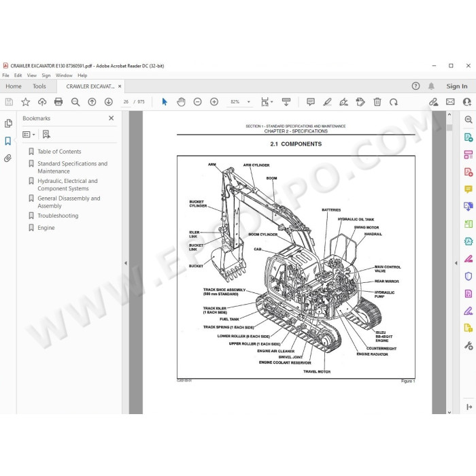This screenshot has width=476, height=476.
Task: Click the Sign In button
Action: coord(456,86)
